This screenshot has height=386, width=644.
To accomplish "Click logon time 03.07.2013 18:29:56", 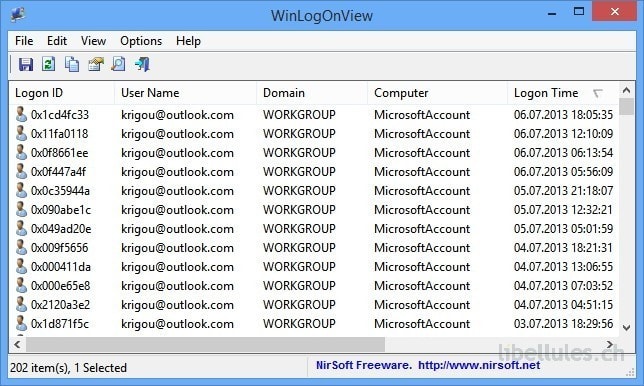I will [563, 324].
